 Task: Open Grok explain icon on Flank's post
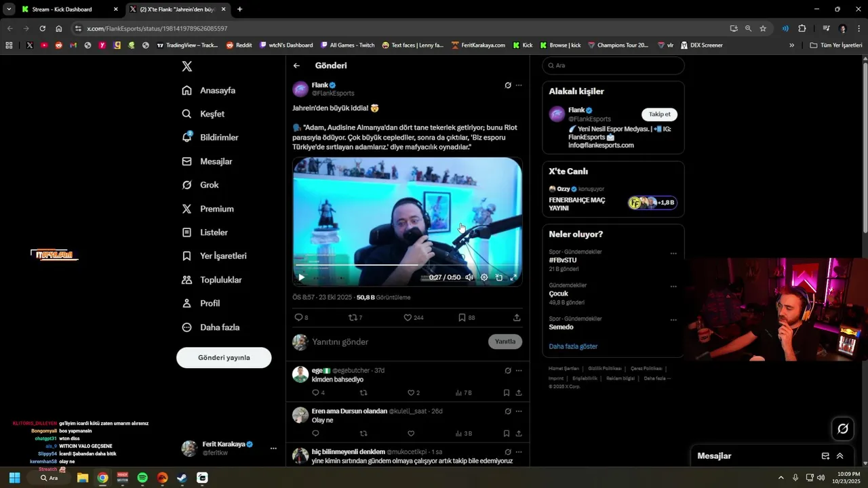508,85
